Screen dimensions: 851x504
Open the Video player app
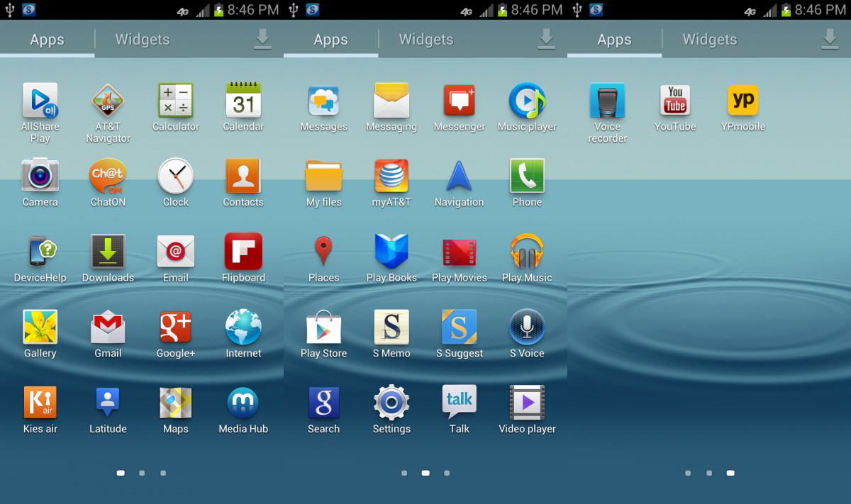tap(527, 403)
